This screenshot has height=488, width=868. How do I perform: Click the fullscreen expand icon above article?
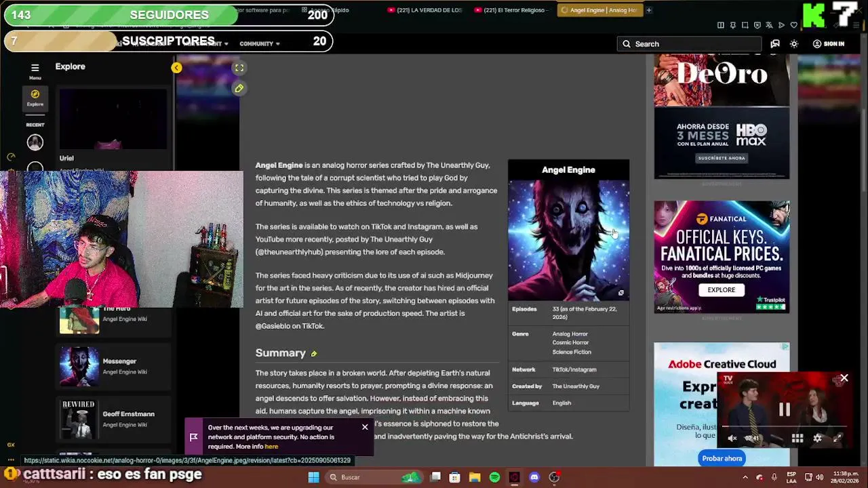coord(239,68)
